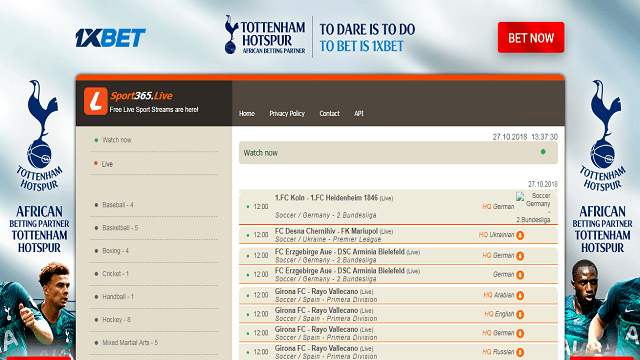Select the Live filter in sidebar

pos(107,164)
